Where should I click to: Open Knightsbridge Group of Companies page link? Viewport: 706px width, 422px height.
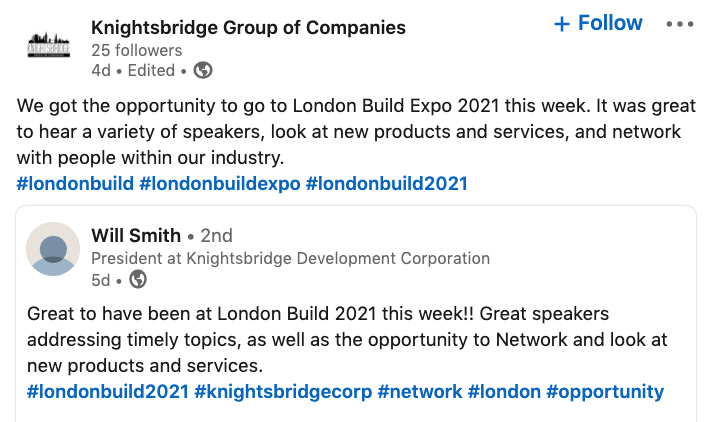pyautogui.click(x=248, y=27)
